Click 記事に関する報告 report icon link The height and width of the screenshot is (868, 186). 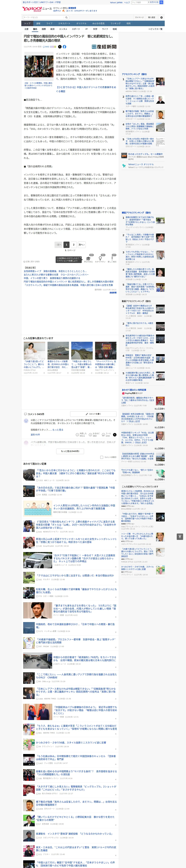click(x=32, y=261)
